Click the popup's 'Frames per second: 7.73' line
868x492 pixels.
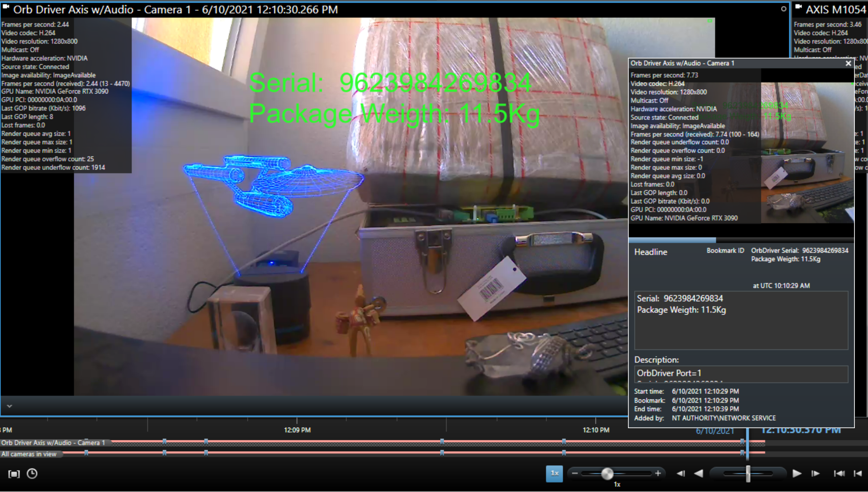[664, 75]
